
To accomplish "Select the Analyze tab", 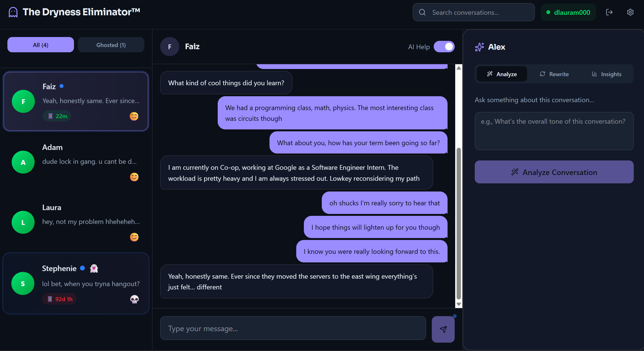I will coord(502,74).
